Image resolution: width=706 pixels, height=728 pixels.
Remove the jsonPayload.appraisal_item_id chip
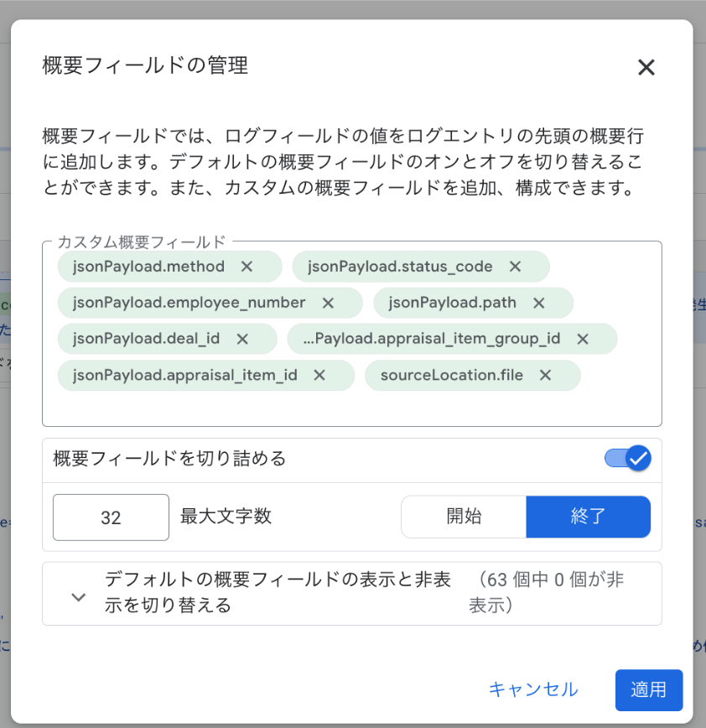point(319,375)
